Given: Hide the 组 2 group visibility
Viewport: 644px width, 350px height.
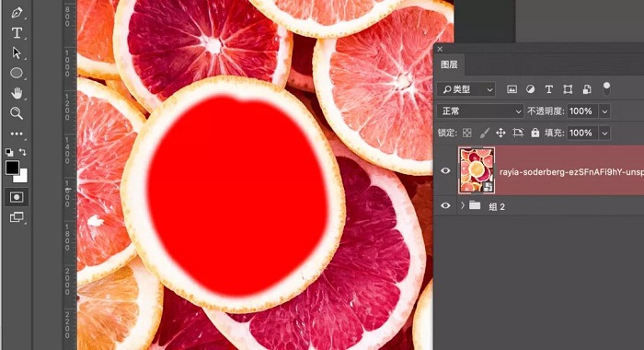Looking at the screenshot, I should click(x=445, y=205).
